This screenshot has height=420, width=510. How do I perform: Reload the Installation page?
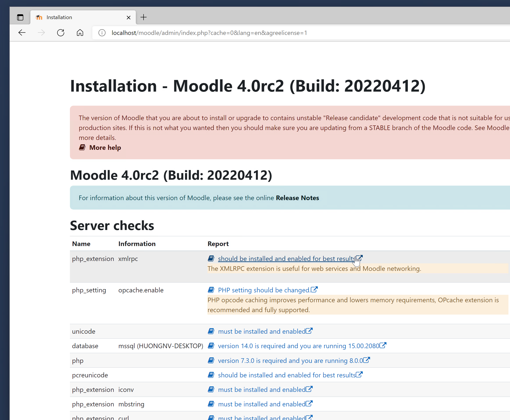coord(60,33)
